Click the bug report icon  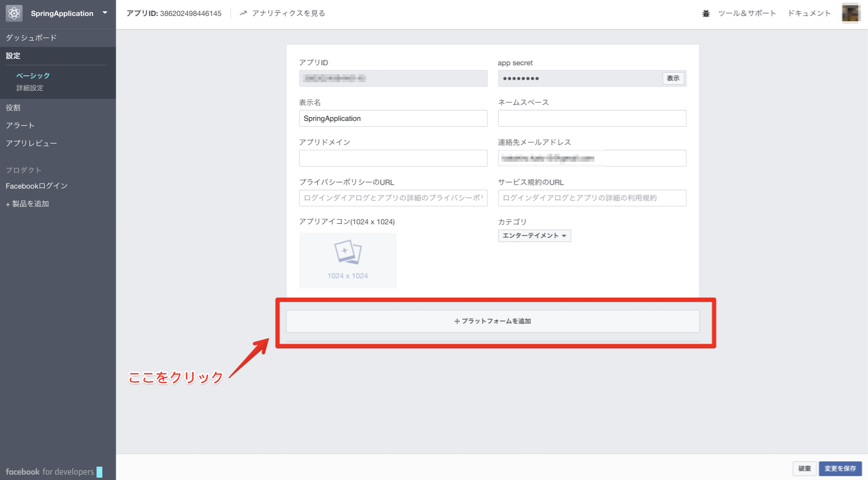[x=706, y=13]
